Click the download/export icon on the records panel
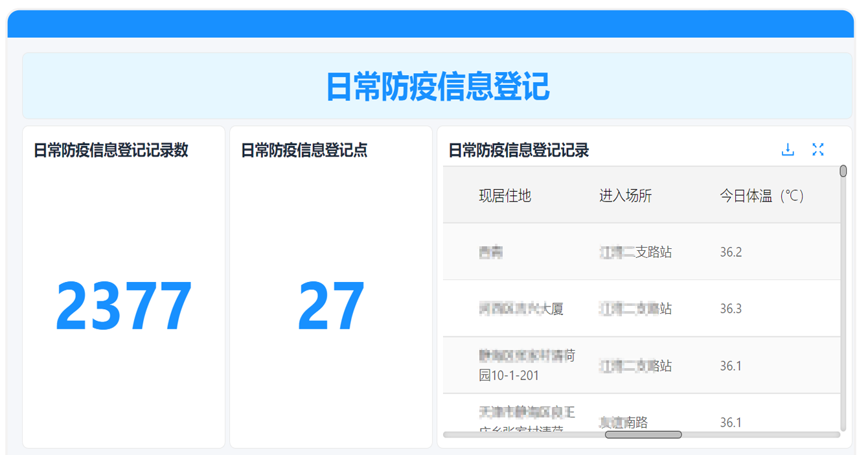 coord(788,149)
